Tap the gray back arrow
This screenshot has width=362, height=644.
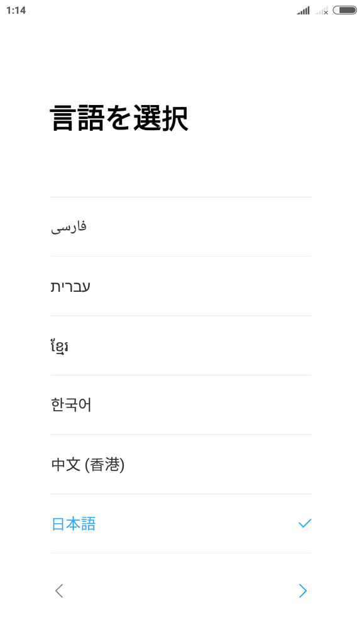(59, 591)
